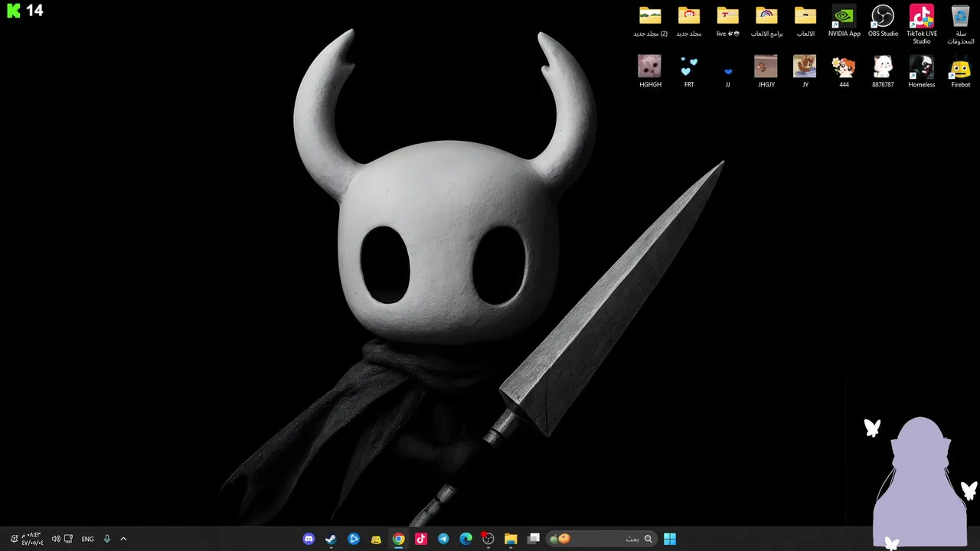Open notifications bell in the tray
The image size is (980, 551).
pos(14,539)
